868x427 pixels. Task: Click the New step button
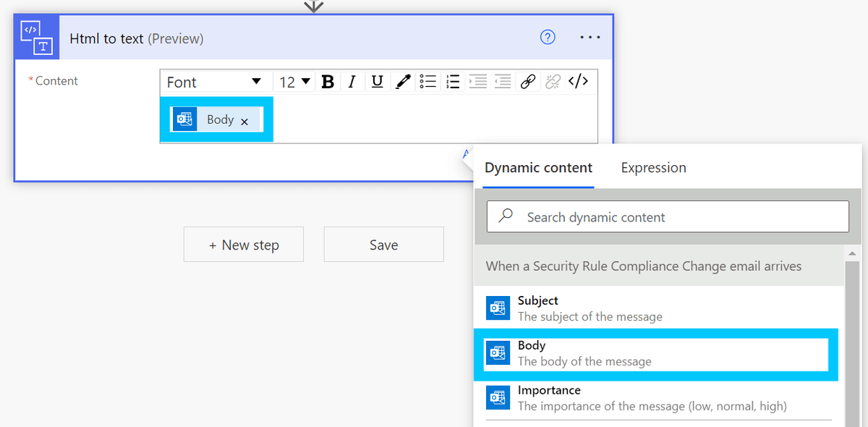tap(243, 244)
